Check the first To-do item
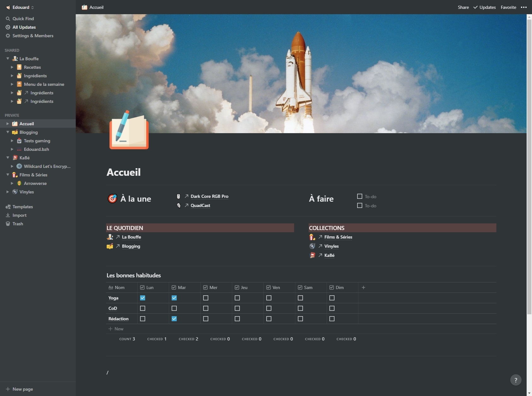 (359, 196)
